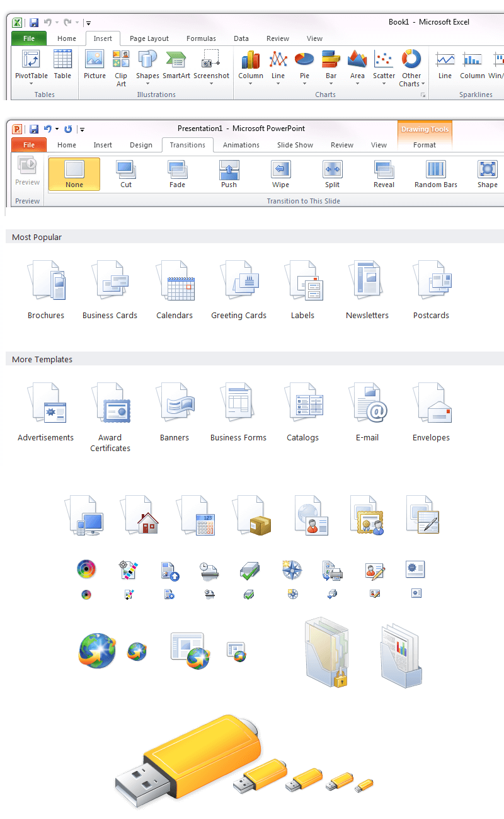
Task: Select the Reveal transition
Action: [x=384, y=174]
